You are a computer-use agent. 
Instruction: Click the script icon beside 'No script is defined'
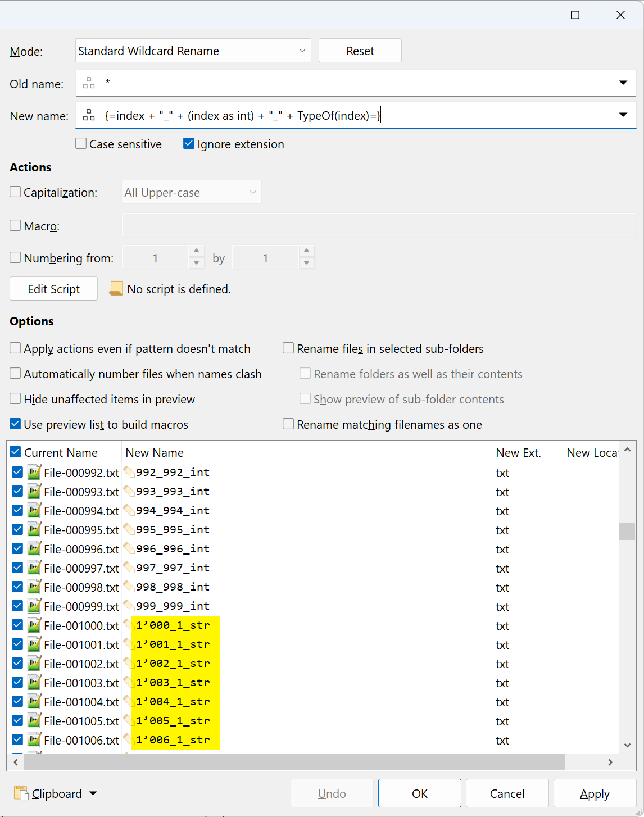pos(116,289)
